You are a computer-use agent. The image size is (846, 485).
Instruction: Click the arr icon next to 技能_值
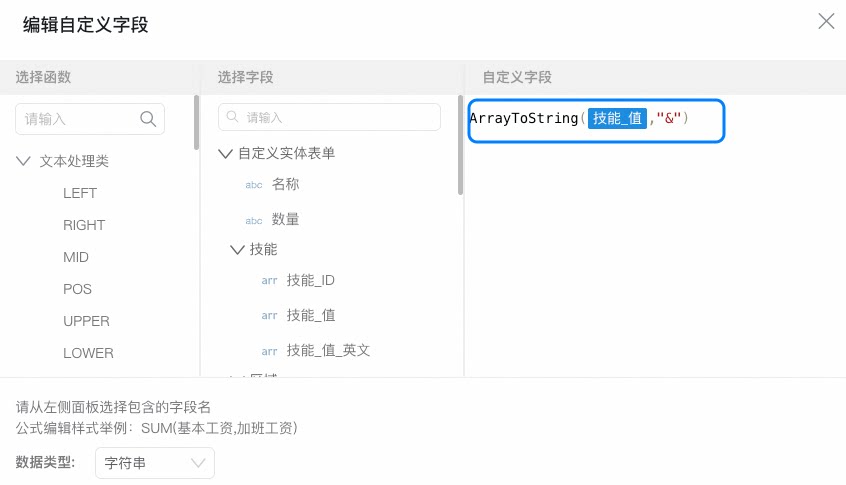(x=269, y=316)
